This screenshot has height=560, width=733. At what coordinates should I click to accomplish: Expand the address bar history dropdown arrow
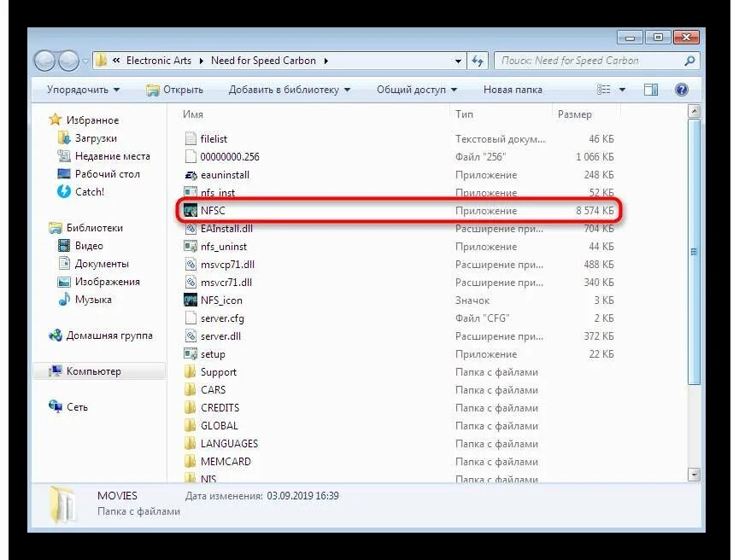click(458, 61)
